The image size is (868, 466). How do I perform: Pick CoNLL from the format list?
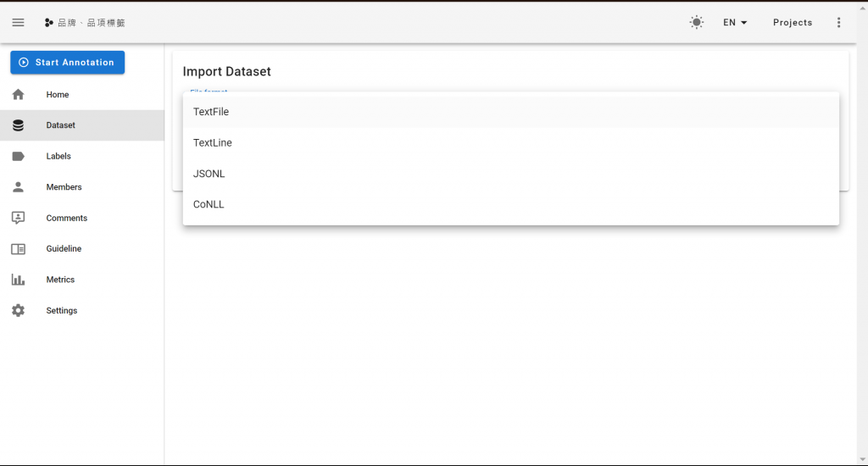[511, 204]
